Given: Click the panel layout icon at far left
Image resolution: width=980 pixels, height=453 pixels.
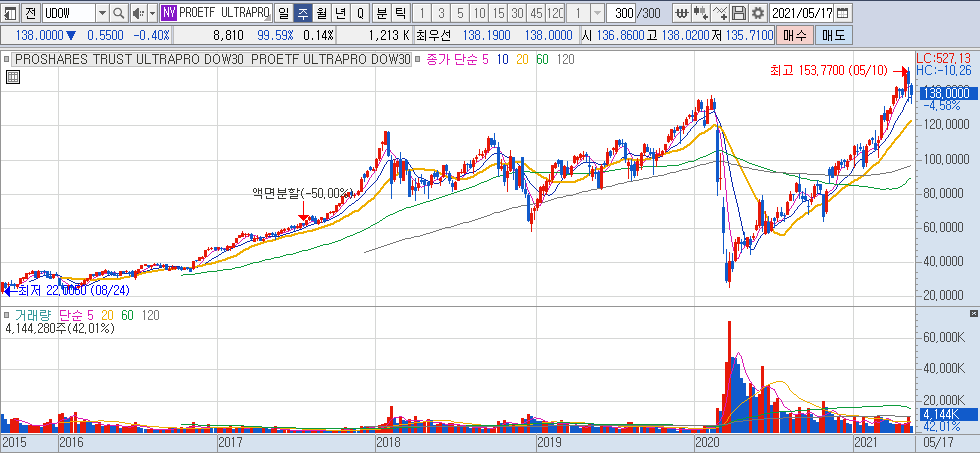Looking at the screenshot, I should pyautogui.click(x=11, y=12).
